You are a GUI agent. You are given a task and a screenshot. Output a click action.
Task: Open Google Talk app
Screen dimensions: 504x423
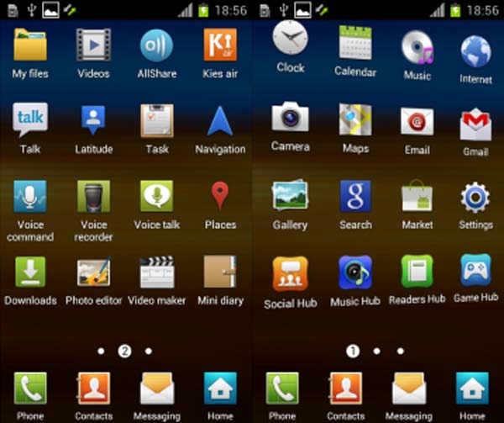pyautogui.click(x=30, y=119)
